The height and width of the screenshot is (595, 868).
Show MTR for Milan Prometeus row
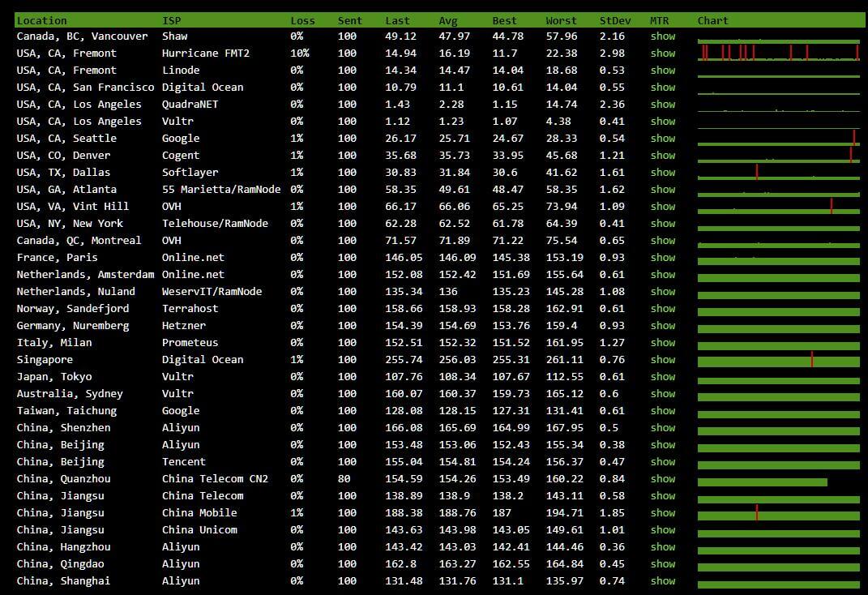coord(663,343)
